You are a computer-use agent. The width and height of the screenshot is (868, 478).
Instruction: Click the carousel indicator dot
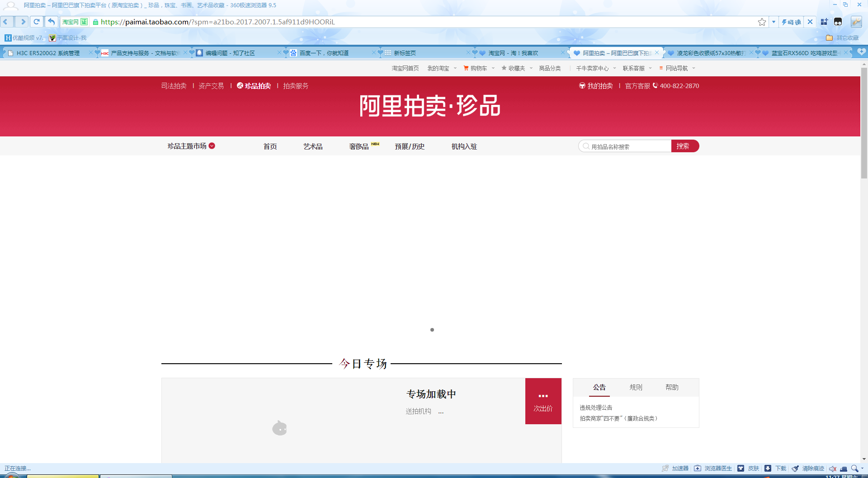coord(432,330)
